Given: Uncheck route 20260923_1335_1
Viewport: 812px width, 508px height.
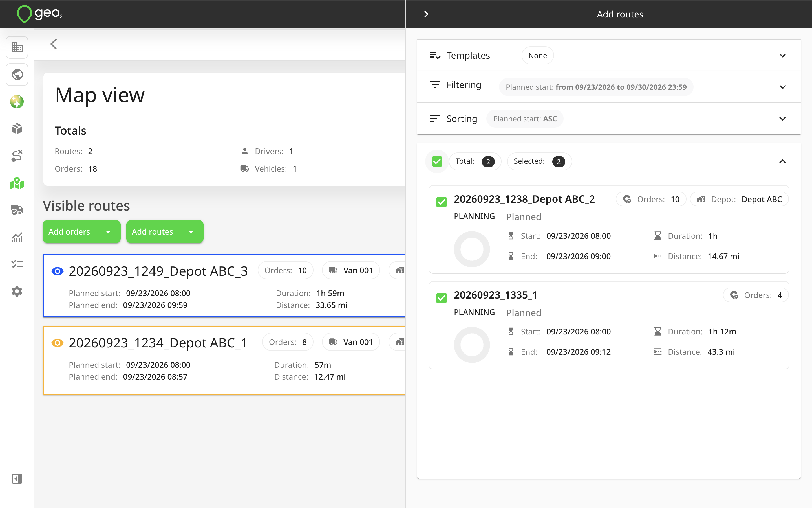Looking at the screenshot, I should [x=442, y=298].
